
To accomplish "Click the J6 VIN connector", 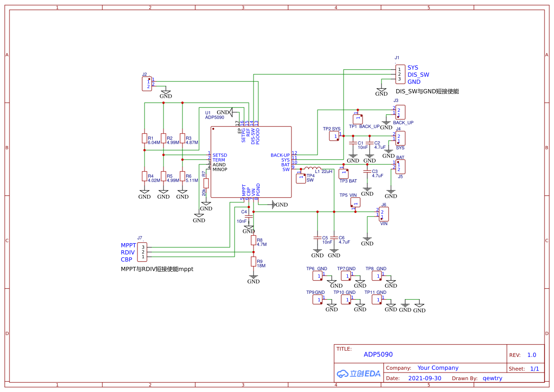I will coord(383,214).
